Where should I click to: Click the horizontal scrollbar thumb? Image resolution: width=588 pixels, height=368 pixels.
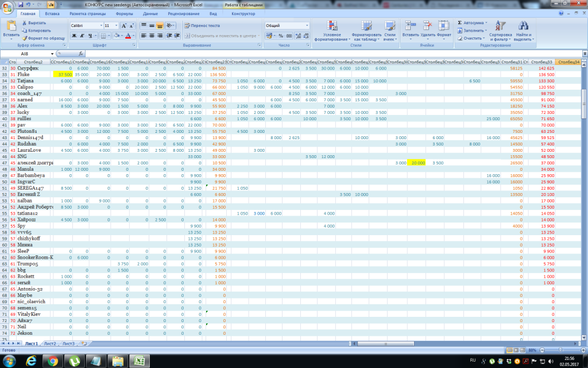point(385,344)
